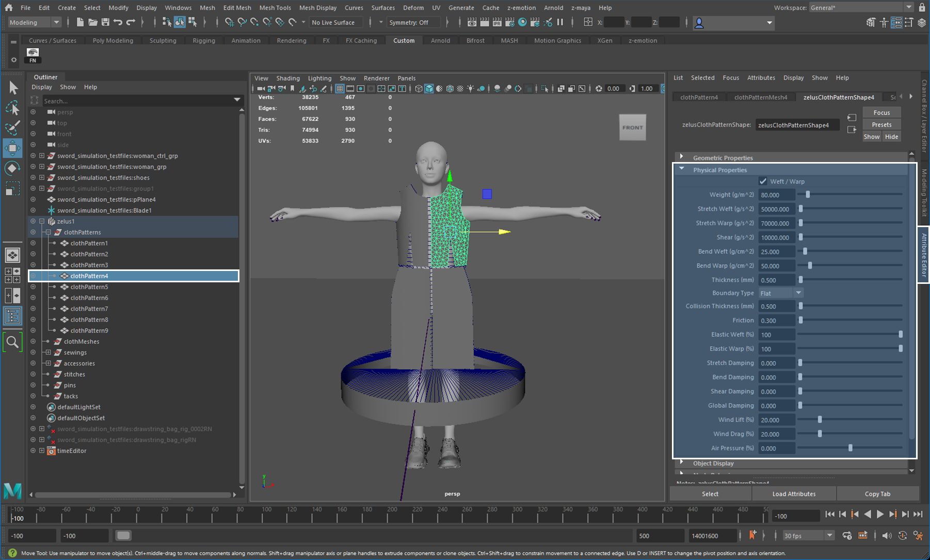The height and width of the screenshot is (560, 930).
Task: Toggle cached playback icon
Action: (863, 536)
